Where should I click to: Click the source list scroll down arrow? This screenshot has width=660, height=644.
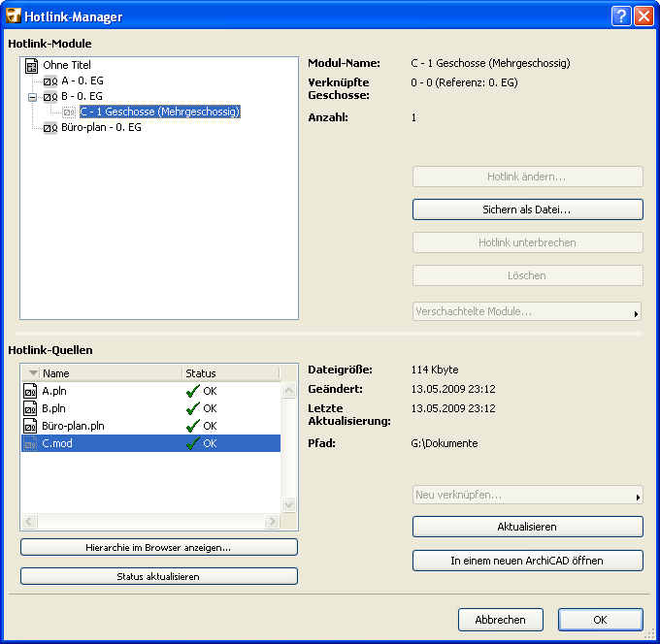(x=289, y=504)
